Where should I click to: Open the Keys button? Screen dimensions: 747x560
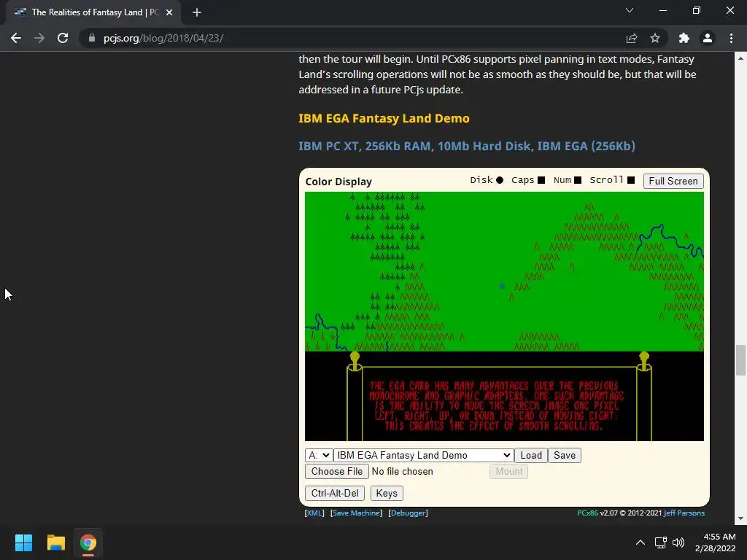click(387, 494)
